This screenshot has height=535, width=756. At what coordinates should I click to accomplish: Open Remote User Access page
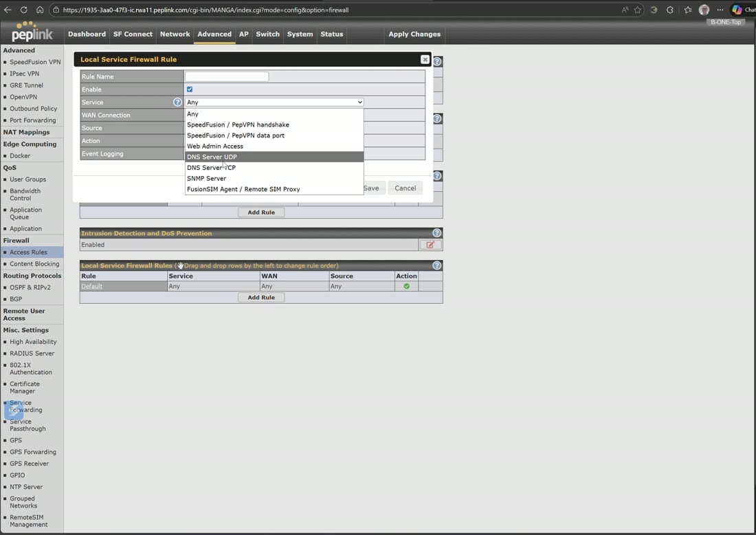tap(24, 314)
